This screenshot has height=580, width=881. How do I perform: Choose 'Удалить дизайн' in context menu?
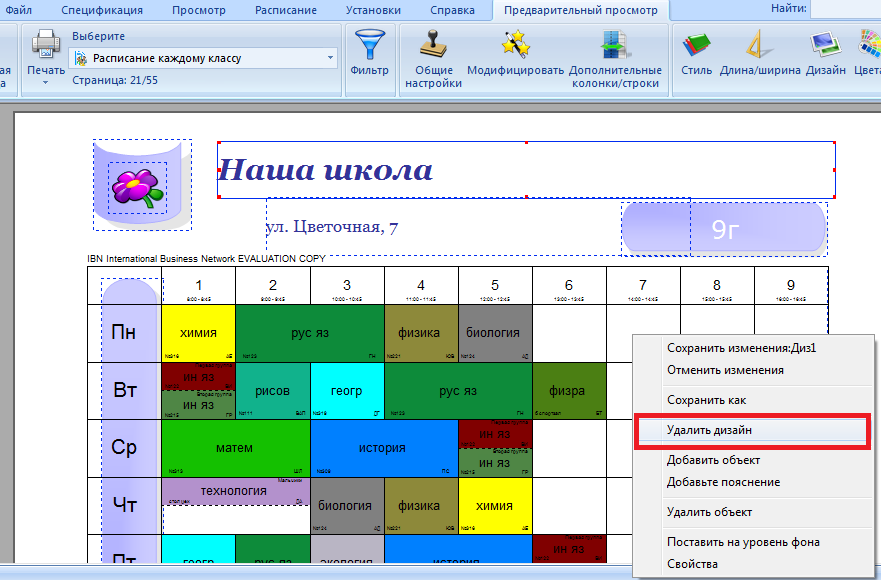(710, 430)
